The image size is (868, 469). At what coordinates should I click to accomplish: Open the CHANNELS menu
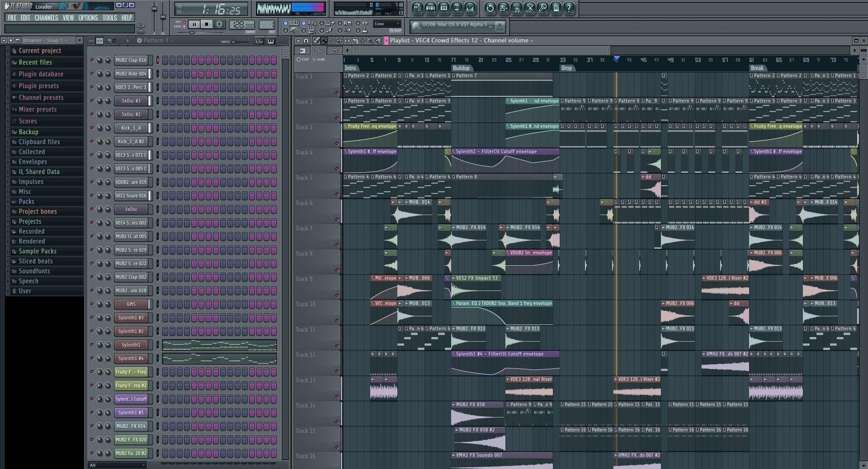tap(46, 18)
